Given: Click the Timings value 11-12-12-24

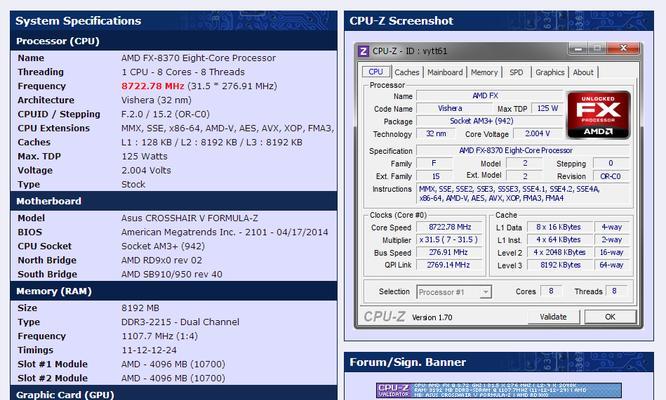Looking at the screenshot, I should 149,350.
